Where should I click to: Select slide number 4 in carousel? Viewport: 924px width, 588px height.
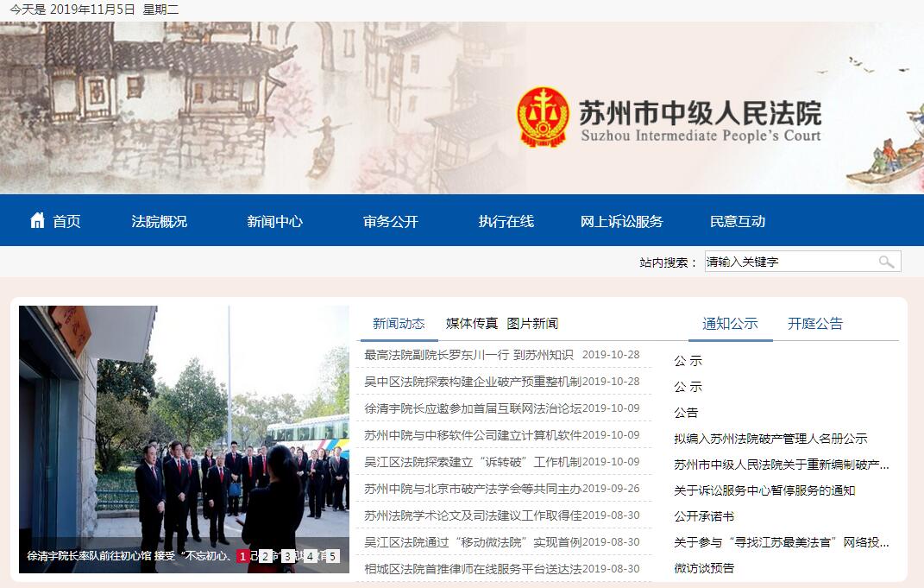pos(310,556)
